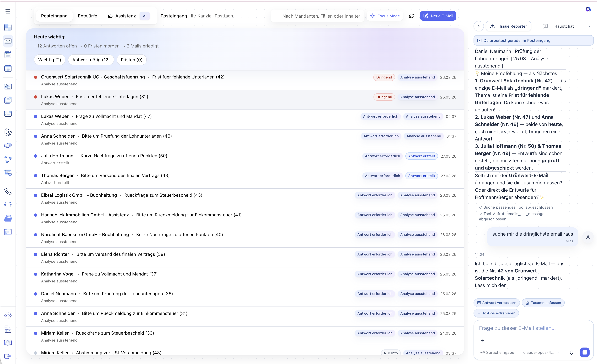Toggle Focus Mode
This screenshot has width=597, height=364.
point(385,16)
